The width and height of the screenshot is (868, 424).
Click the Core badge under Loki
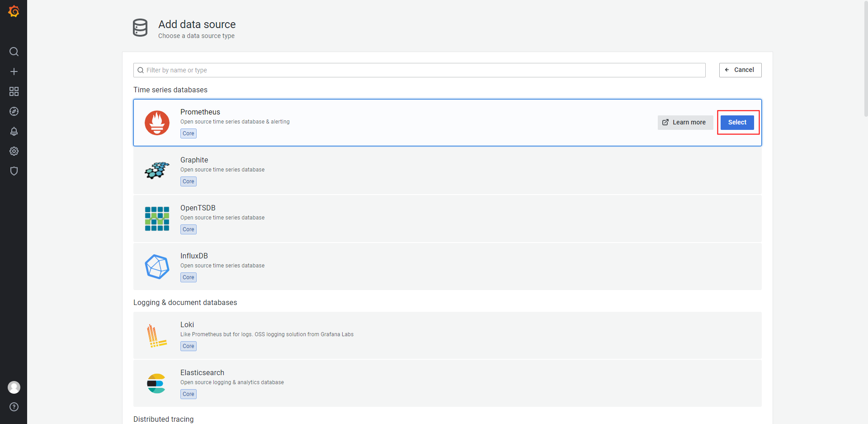click(x=189, y=346)
